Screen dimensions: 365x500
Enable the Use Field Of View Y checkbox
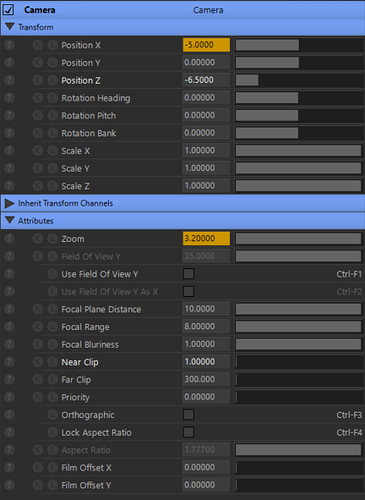(x=188, y=274)
